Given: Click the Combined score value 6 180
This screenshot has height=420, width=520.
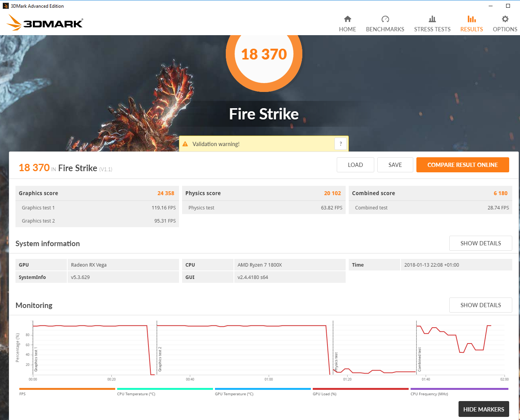Looking at the screenshot, I should (501, 193).
